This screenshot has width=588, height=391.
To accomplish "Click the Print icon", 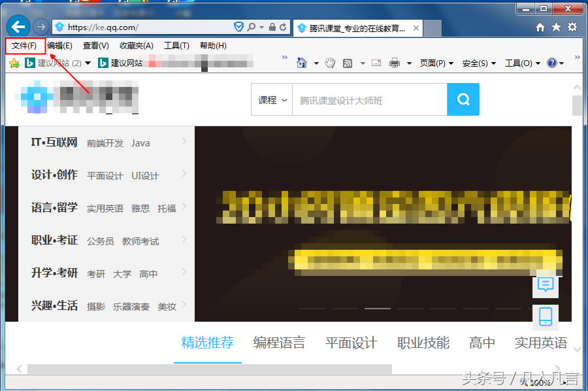I will click(395, 62).
